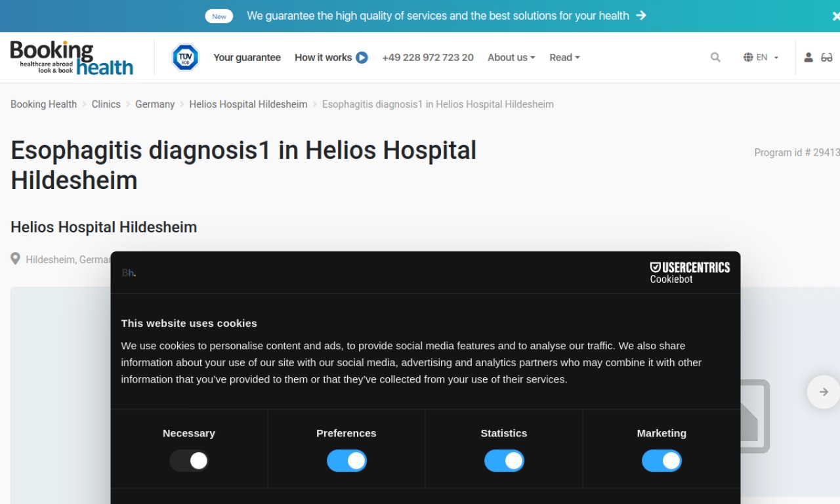
Task: Close the top announcement banner
Action: pos(835,16)
